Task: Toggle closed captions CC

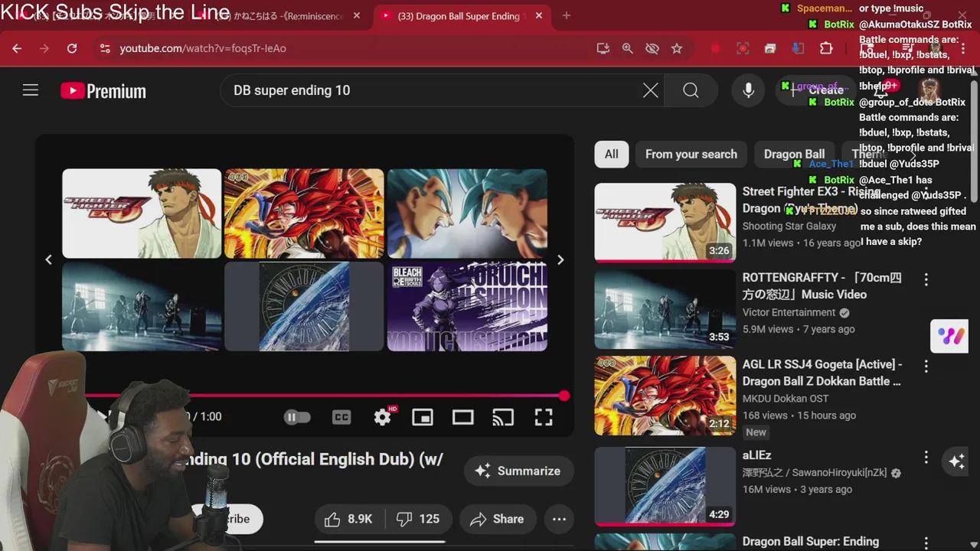Action: 341,417
